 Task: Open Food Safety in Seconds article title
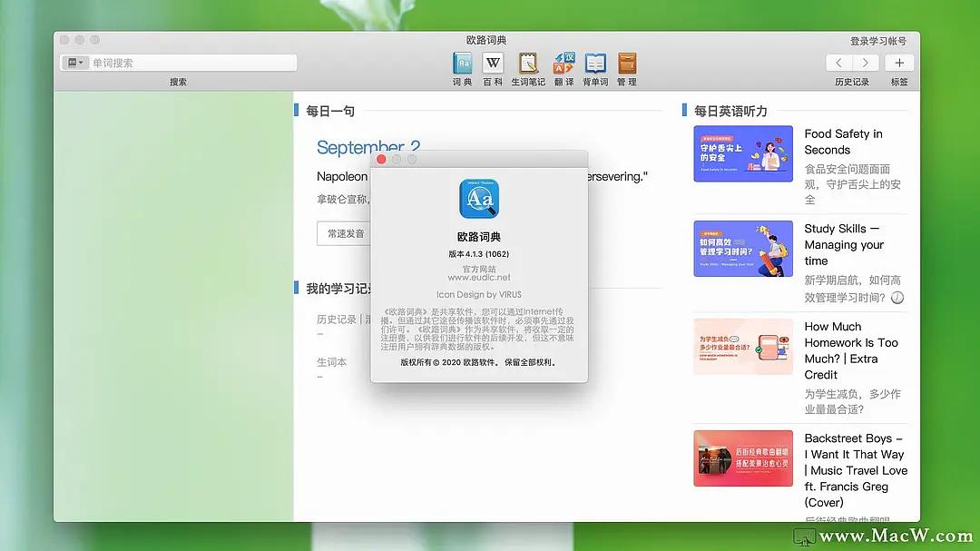click(843, 142)
